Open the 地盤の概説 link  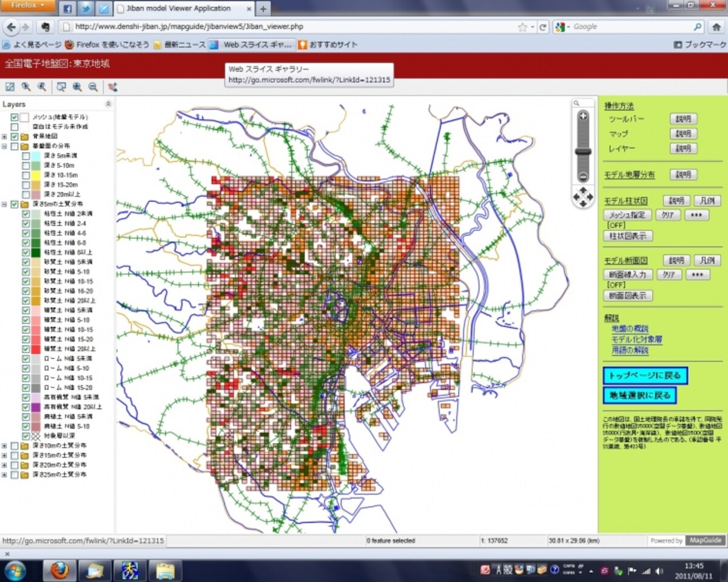coord(630,329)
